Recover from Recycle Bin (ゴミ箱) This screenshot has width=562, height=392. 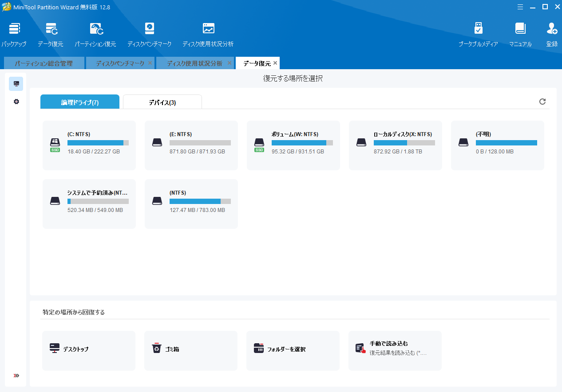tap(191, 350)
